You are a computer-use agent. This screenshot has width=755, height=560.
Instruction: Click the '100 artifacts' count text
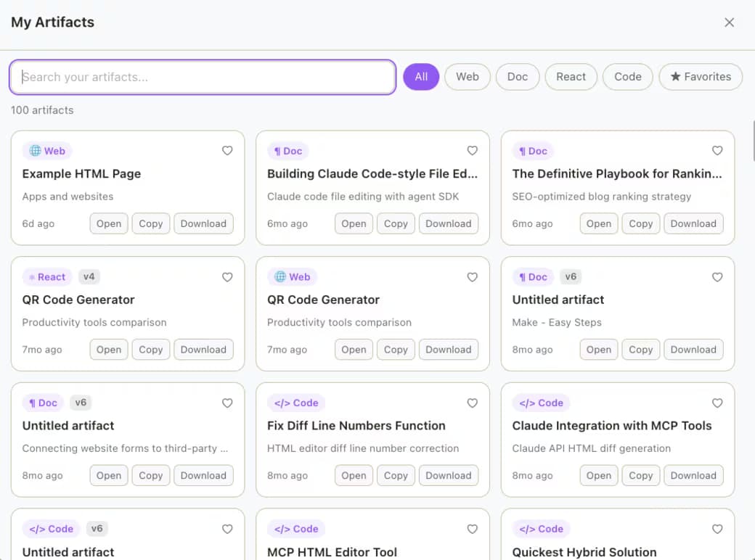42,110
